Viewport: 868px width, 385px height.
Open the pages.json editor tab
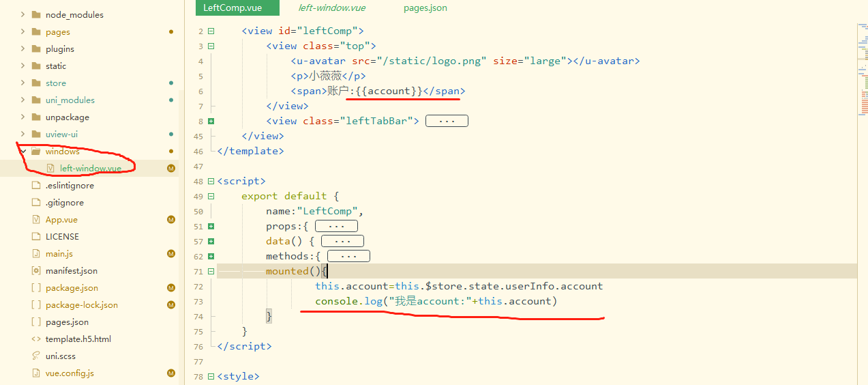[425, 8]
